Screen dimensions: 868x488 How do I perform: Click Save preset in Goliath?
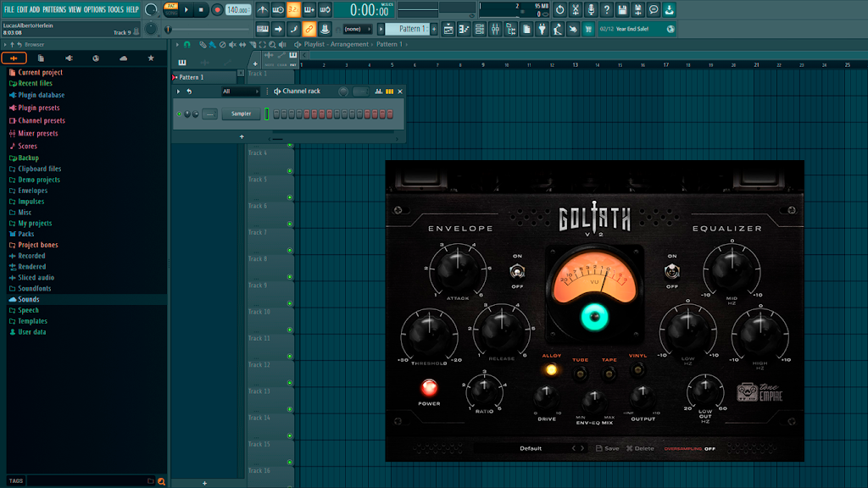click(608, 449)
